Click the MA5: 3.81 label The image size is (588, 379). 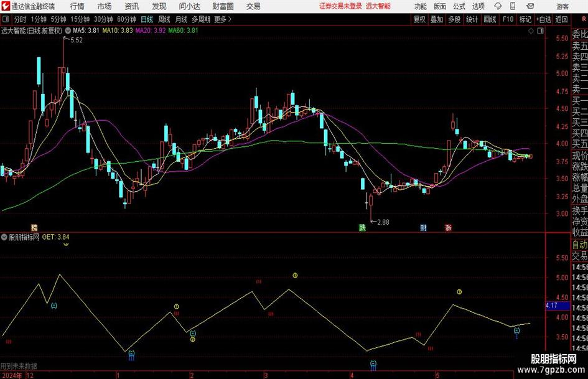(86, 30)
